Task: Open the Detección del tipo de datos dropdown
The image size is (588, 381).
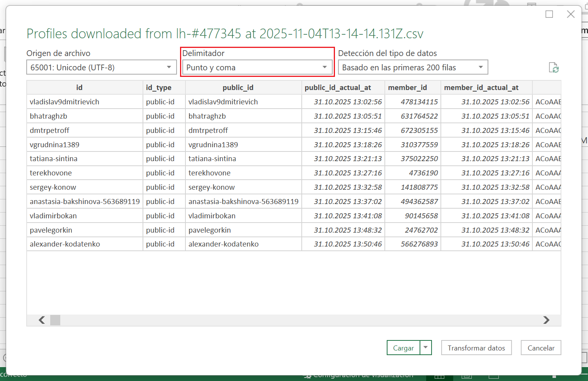Action: pos(413,67)
